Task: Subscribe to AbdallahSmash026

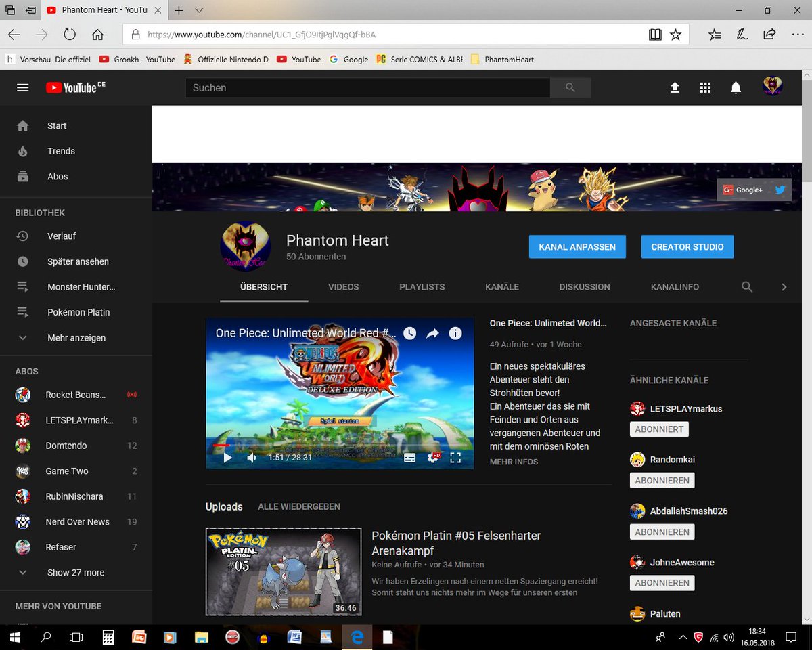Action: coord(662,532)
